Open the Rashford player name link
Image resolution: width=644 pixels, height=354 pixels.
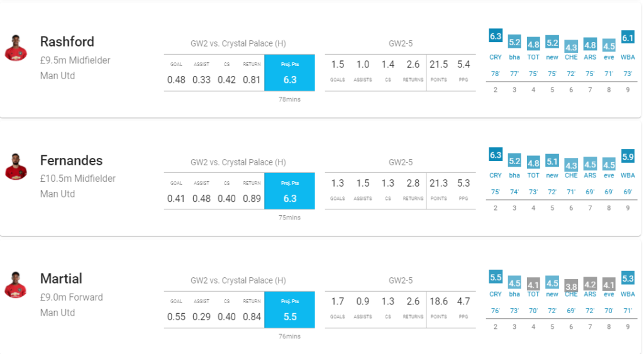pos(67,41)
